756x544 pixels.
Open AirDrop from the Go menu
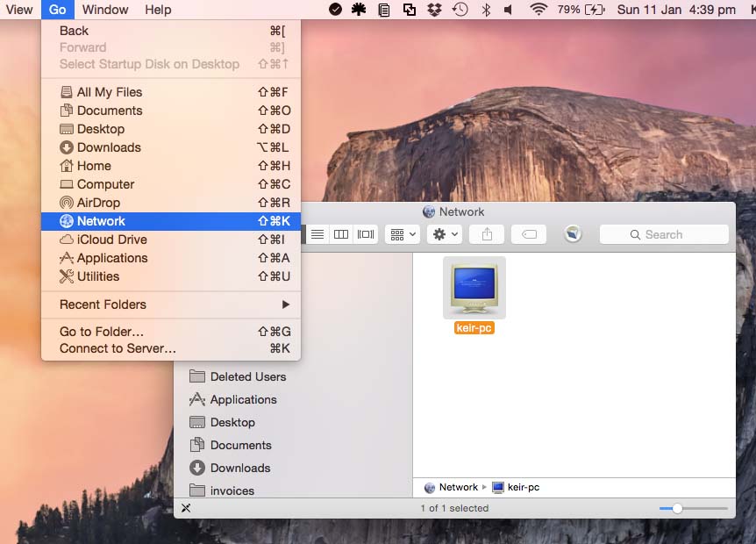tap(171, 203)
